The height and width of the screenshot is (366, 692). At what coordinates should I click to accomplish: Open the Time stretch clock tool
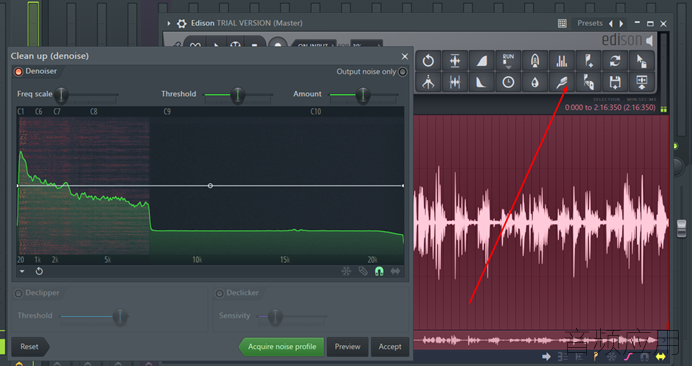click(508, 82)
